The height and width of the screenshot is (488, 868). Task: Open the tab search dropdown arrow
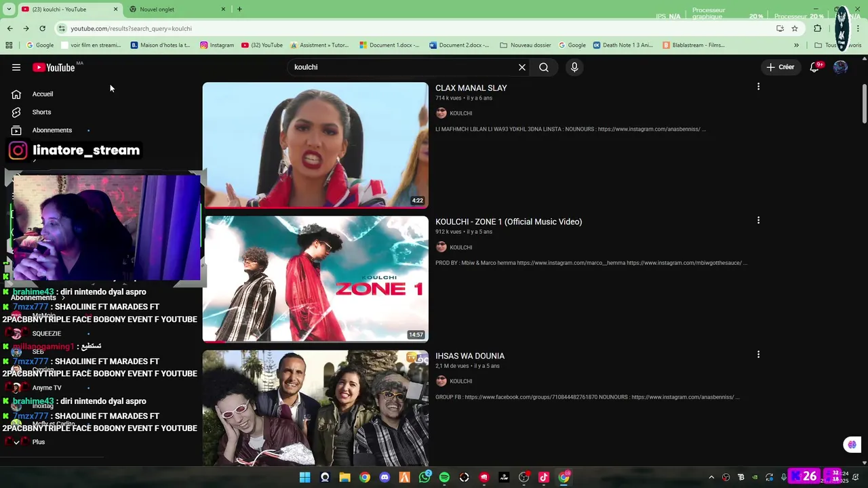coord(9,9)
